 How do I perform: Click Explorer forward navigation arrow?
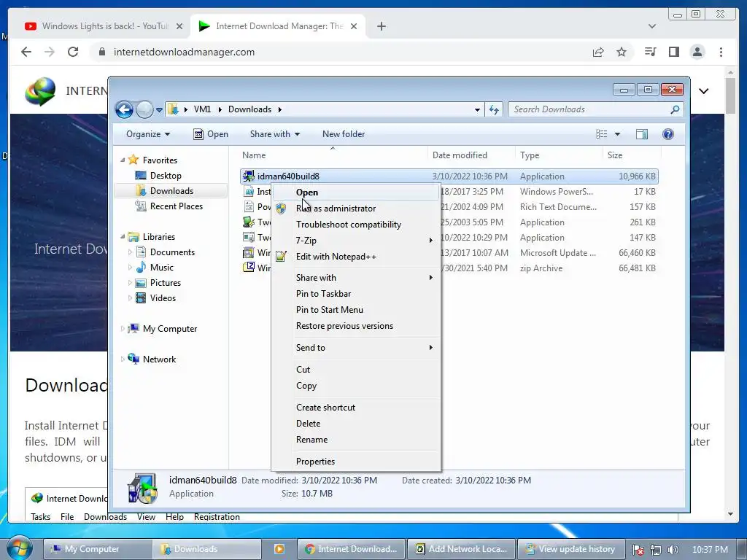pos(144,109)
